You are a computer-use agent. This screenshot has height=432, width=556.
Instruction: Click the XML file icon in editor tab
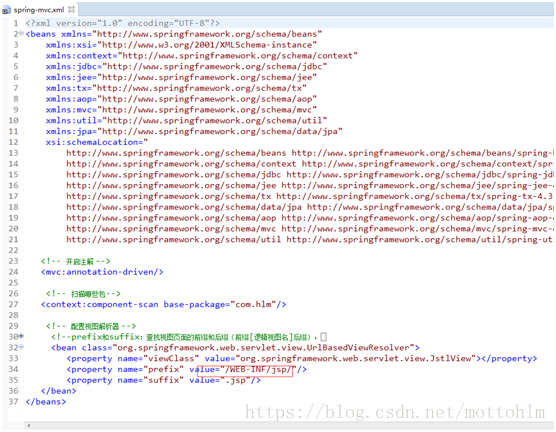tap(6, 10)
